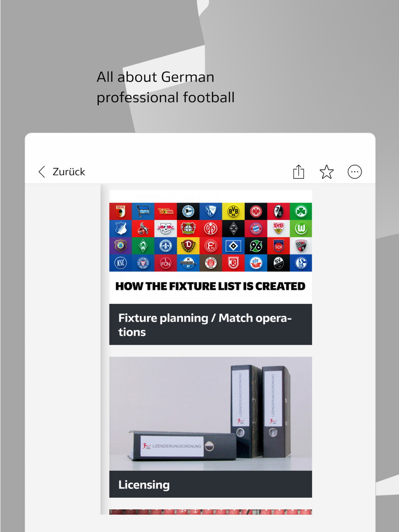Viewport: 399px width, 532px height.
Task: Select the Licensing binders photo
Action: [211, 414]
